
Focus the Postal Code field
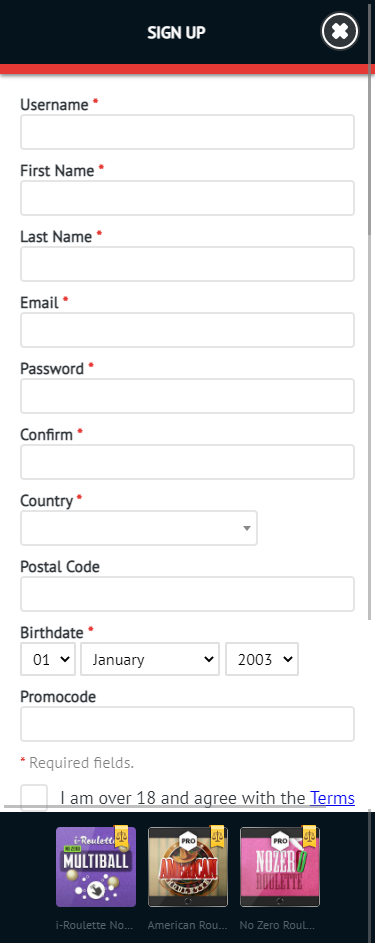pyautogui.click(x=188, y=594)
